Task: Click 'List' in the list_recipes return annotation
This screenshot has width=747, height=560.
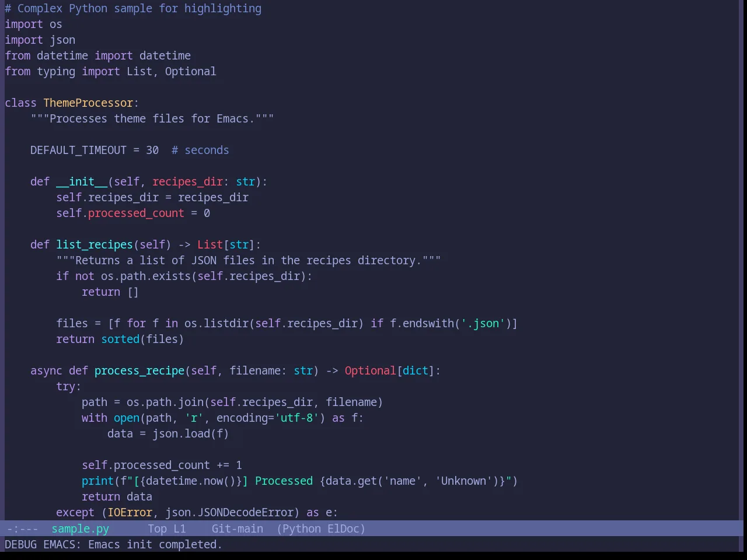Action: (x=210, y=244)
